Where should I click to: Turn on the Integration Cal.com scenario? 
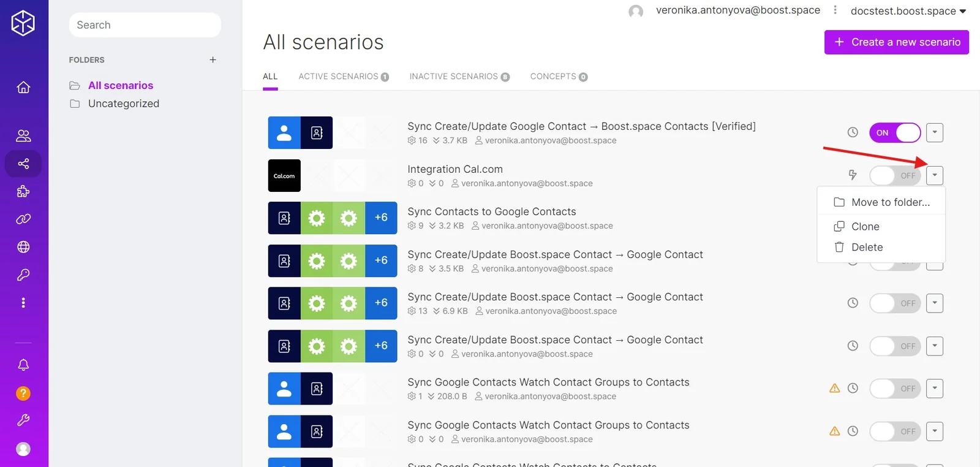[x=895, y=175]
